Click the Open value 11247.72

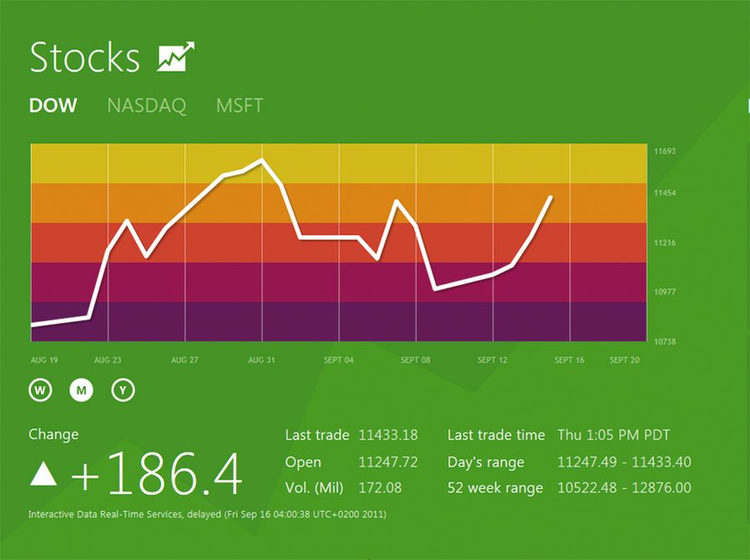pos(387,462)
